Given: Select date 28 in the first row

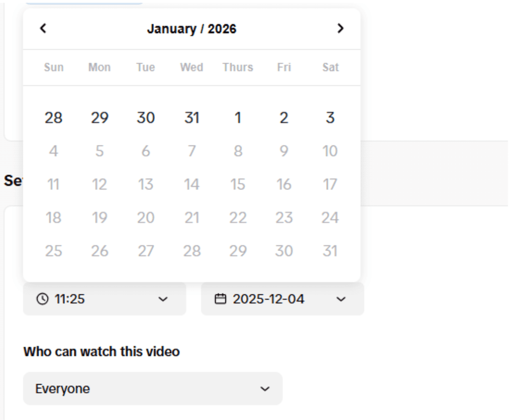Looking at the screenshot, I should coord(53,118).
